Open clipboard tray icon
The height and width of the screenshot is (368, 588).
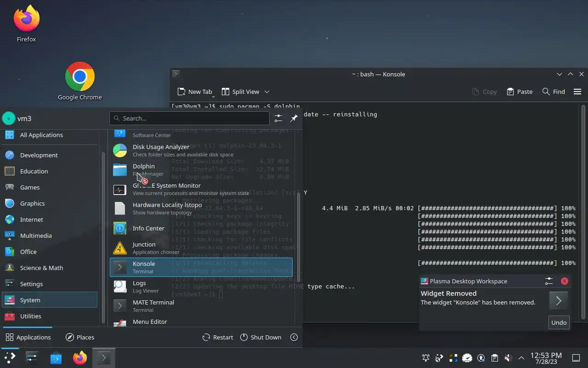[x=495, y=358]
